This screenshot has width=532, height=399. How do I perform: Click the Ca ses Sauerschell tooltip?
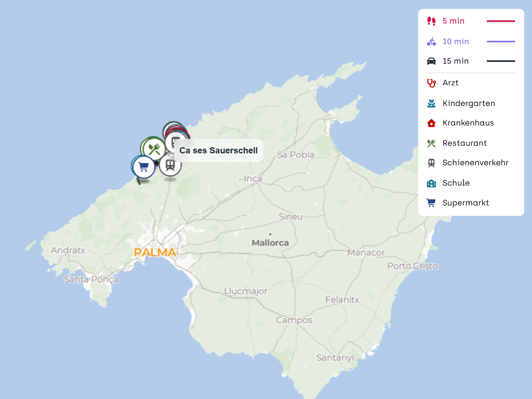pos(219,150)
